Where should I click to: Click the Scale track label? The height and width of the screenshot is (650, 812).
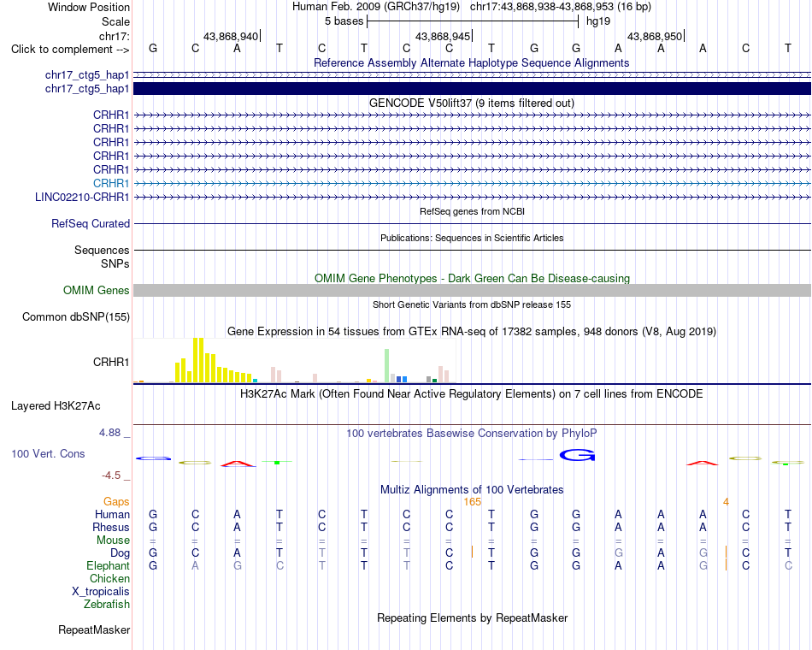click(x=115, y=21)
